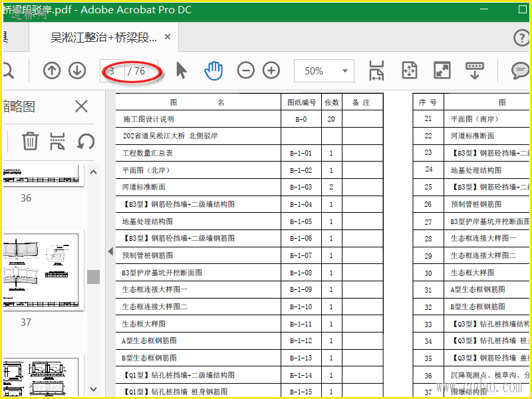532x399 pixels.
Task: Click the B-1-03 drawing number cell
Action: (x=301, y=188)
